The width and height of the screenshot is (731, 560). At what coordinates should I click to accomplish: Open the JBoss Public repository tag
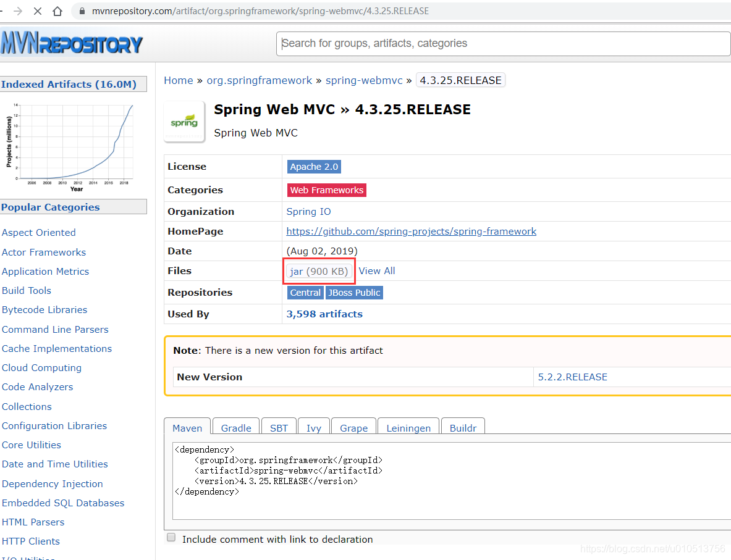pos(354,293)
